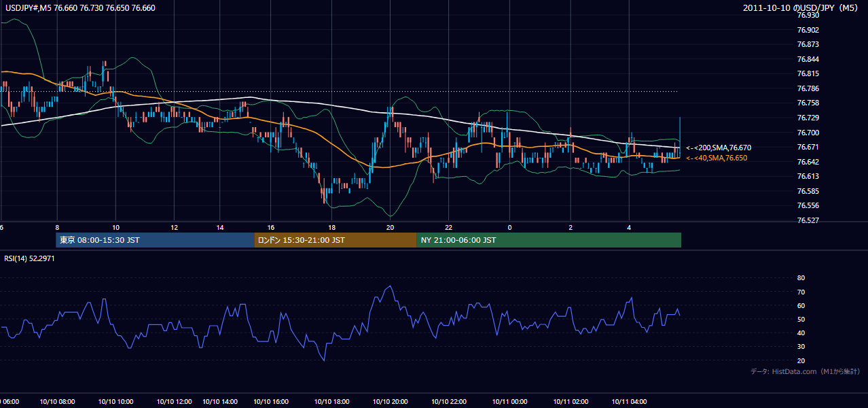
Task: Click price axis label 76.902
Action: [x=808, y=30]
